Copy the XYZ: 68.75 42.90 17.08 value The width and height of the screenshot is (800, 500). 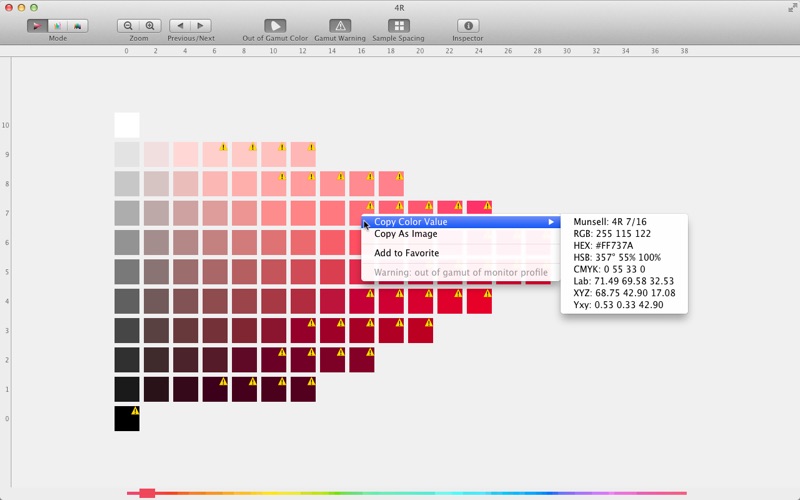(624, 293)
